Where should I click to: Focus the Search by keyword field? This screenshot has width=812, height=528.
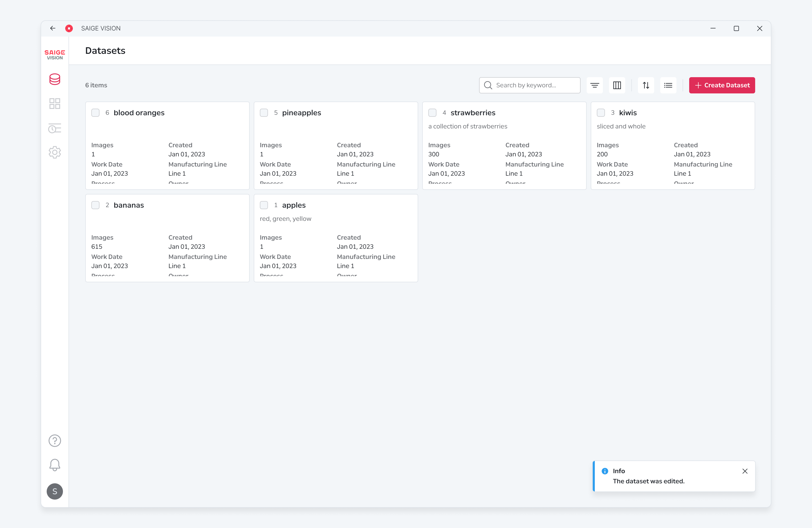click(530, 85)
